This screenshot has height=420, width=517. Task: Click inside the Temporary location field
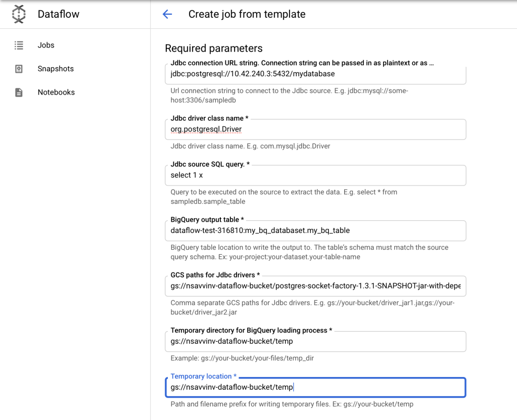[x=354, y=388]
